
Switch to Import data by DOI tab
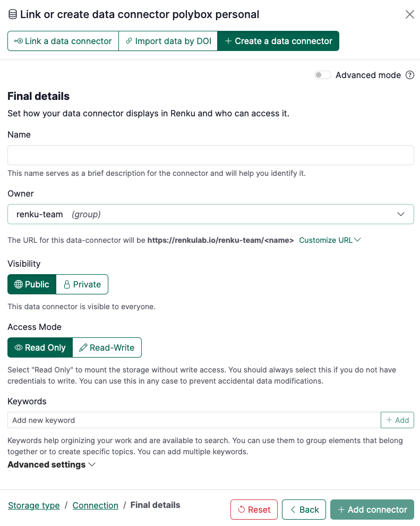click(x=168, y=41)
